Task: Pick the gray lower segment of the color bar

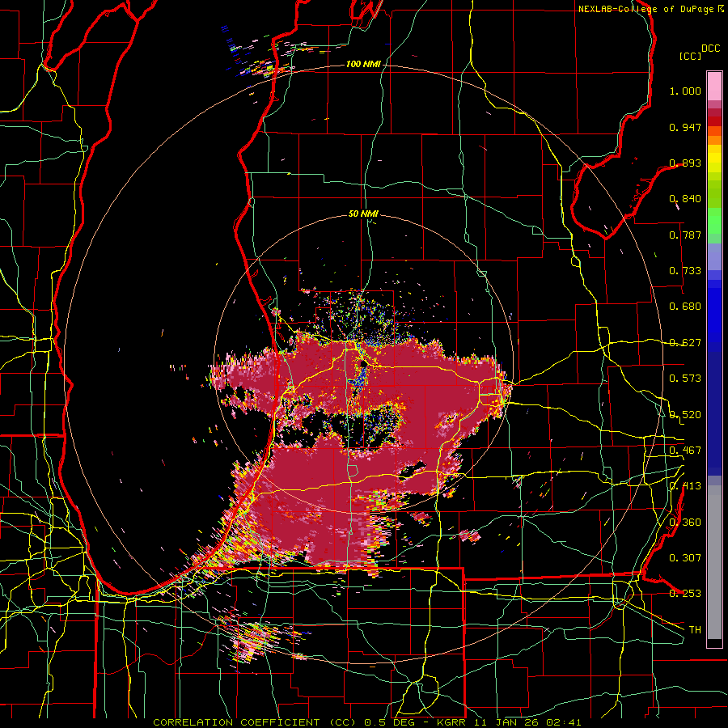Action: [714, 562]
